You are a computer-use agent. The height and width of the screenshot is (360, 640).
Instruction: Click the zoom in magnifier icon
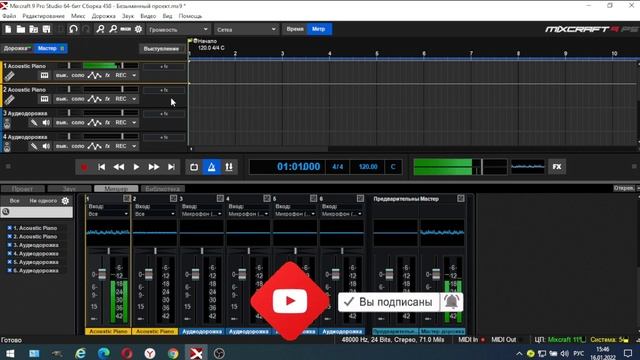pos(100,29)
